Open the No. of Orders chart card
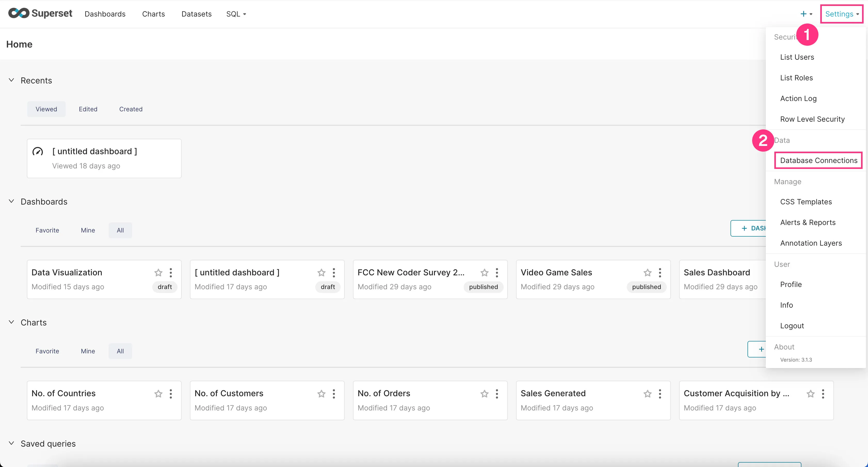 430,400
